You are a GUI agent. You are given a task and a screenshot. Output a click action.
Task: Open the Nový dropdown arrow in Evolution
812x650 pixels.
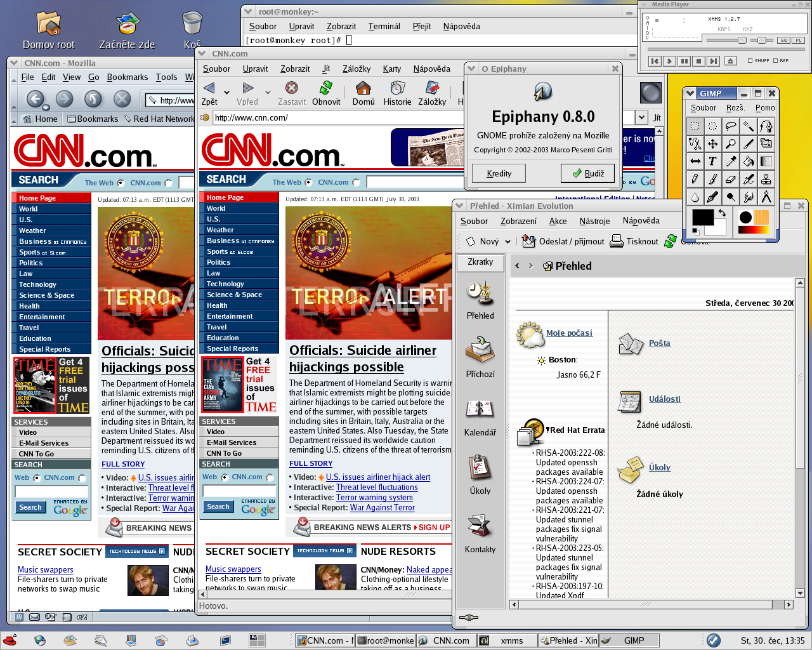tap(507, 242)
